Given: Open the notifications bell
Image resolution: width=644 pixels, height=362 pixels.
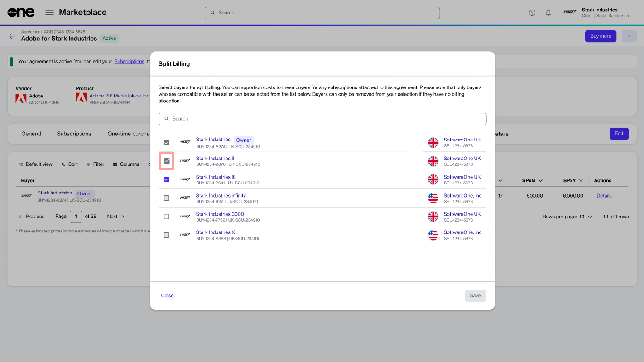Looking at the screenshot, I should pyautogui.click(x=548, y=13).
